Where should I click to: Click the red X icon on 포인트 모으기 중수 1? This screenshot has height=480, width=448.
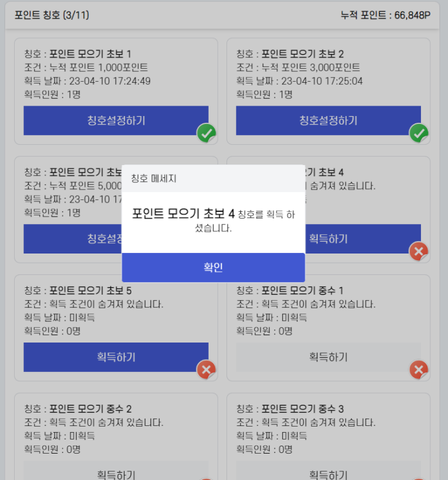click(x=419, y=370)
